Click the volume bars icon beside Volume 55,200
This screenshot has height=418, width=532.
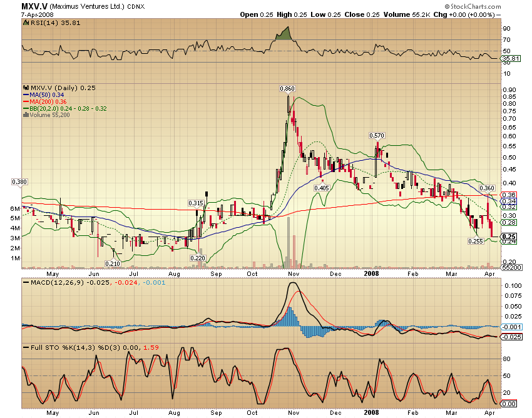pyautogui.click(x=26, y=115)
